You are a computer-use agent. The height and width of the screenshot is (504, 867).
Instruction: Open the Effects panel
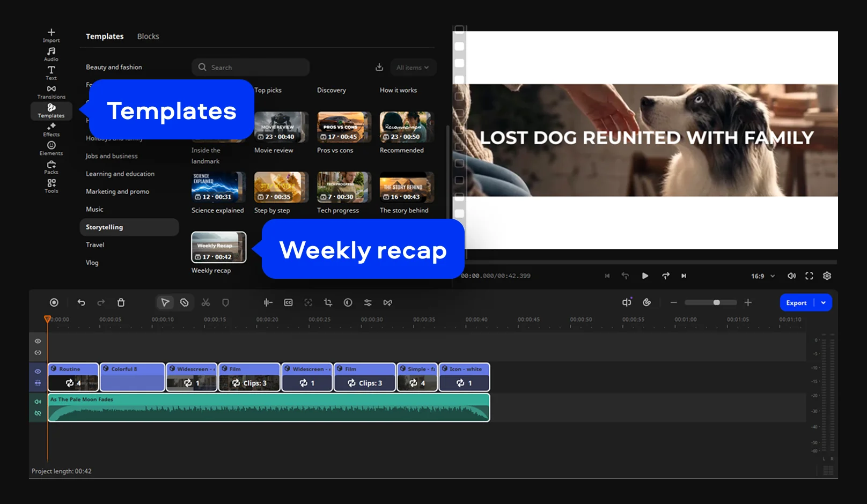pos(51,129)
